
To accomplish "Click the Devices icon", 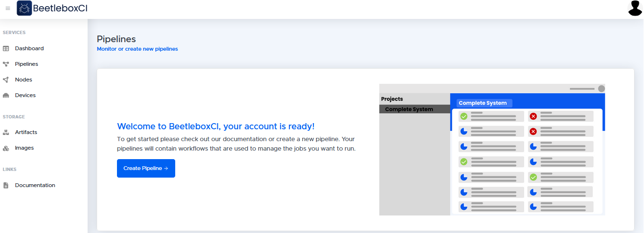I will click(6, 95).
